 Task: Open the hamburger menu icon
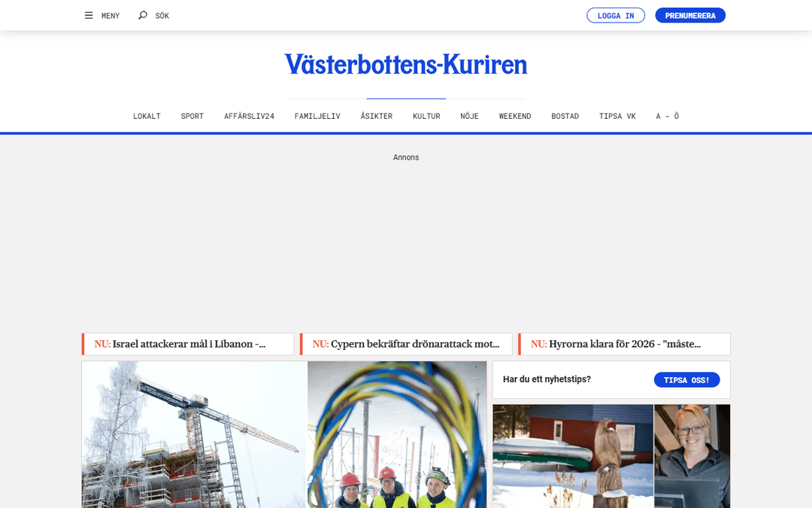point(89,16)
